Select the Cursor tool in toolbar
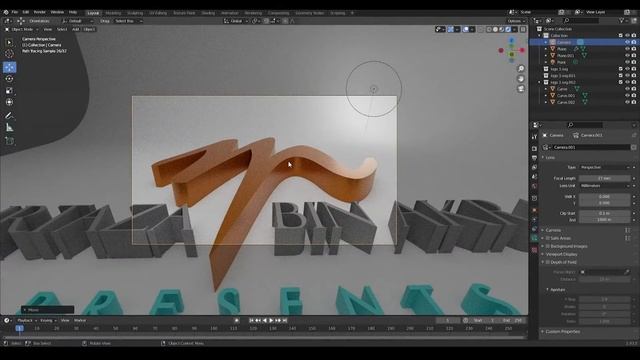640x360 pixels. pyautogui.click(x=9, y=54)
